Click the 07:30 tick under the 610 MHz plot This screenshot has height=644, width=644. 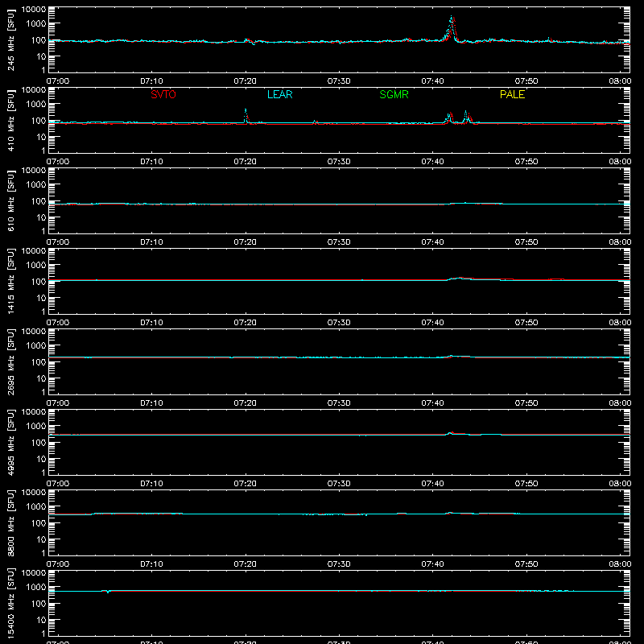click(339, 242)
